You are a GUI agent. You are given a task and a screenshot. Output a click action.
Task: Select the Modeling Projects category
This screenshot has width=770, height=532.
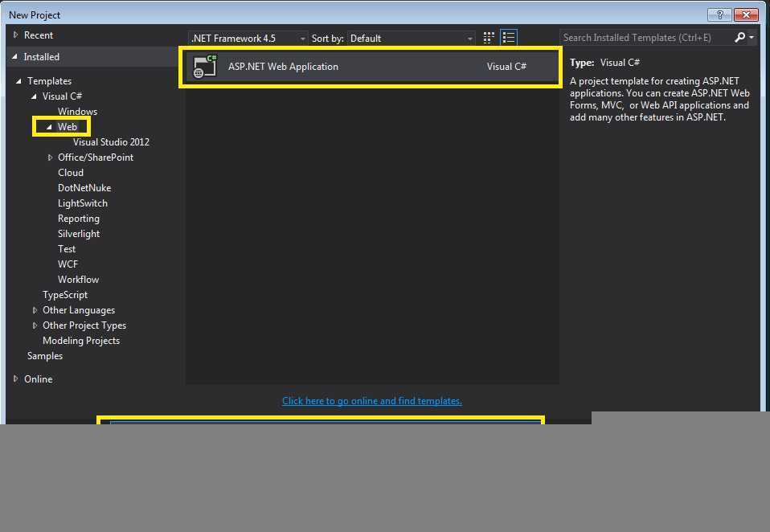click(x=81, y=341)
